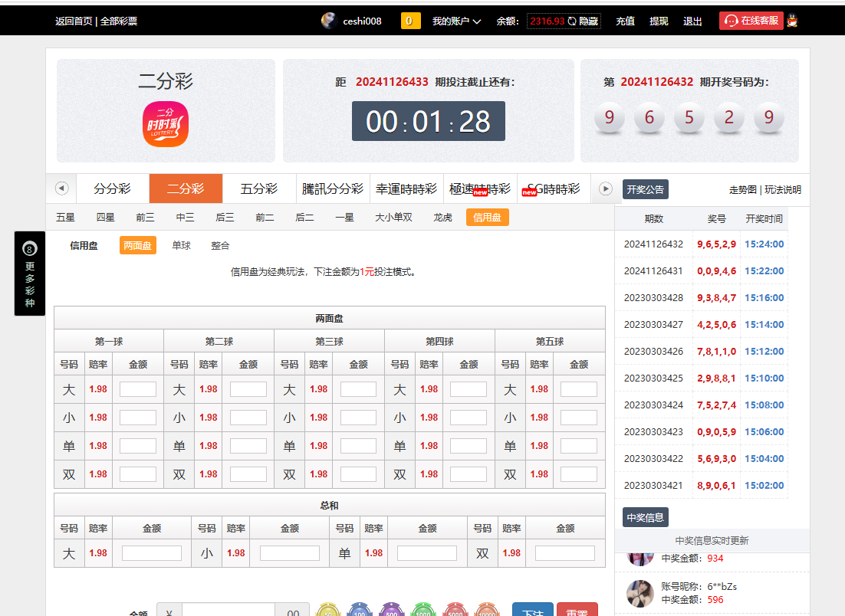Screen dimensions: 845x616
Task: Select the 100 betting chip
Action: [x=358, y=611]
